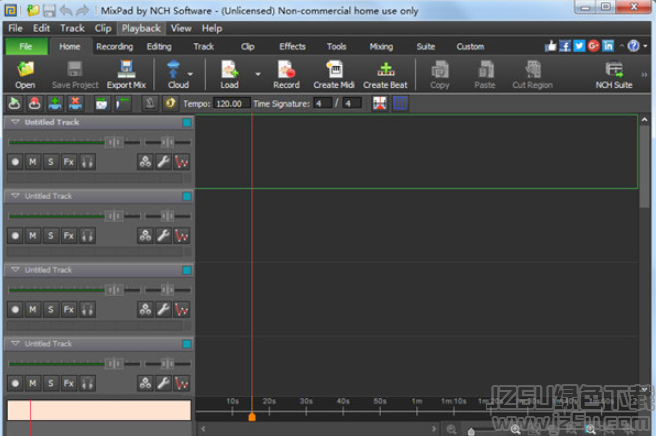Switch to the Effects tab
Image resolution: width=656 pixels, height=436 pixels.
click(292, 46)
